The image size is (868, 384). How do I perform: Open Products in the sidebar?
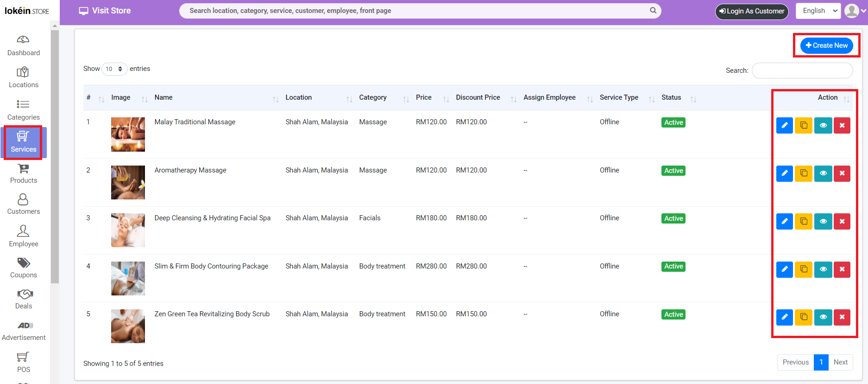point(23,173)
